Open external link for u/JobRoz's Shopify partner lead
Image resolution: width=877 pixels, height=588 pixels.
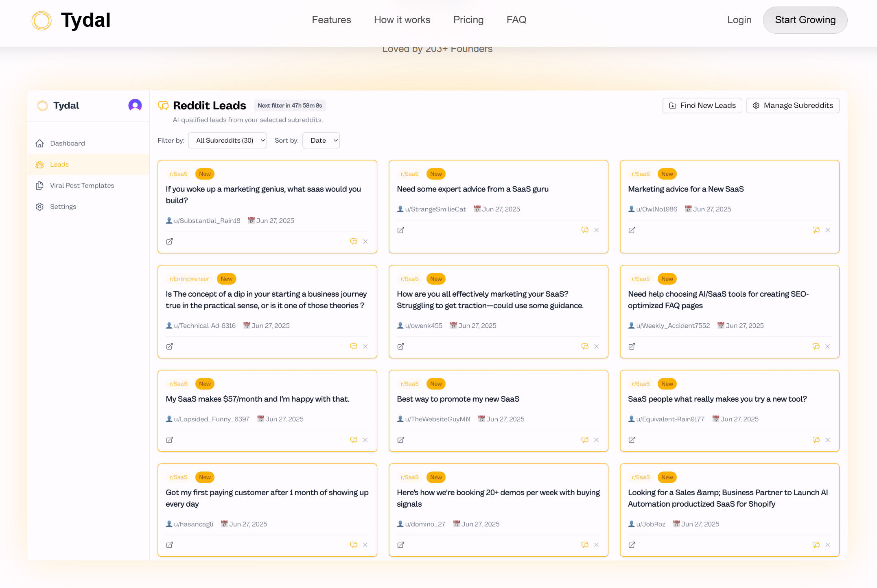(632, 545)
